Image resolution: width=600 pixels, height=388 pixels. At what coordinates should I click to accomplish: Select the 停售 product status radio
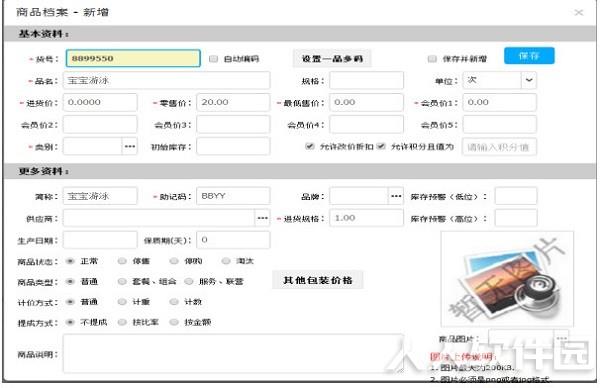click(122, 261)
